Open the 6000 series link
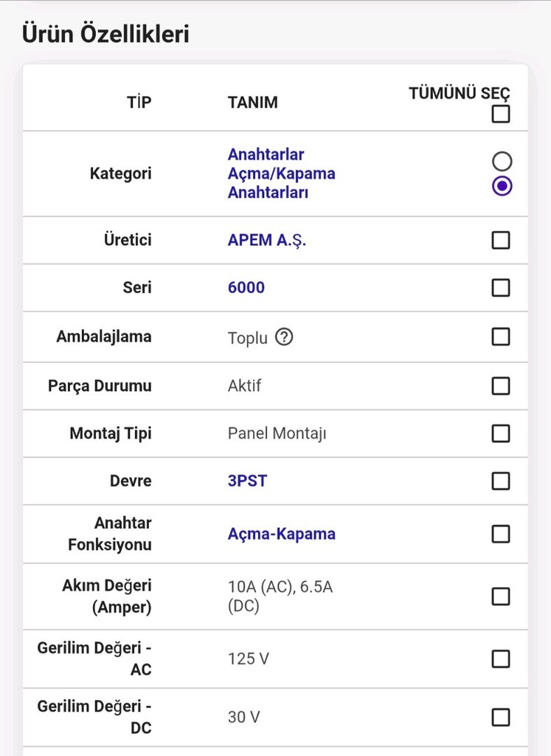 246,287
